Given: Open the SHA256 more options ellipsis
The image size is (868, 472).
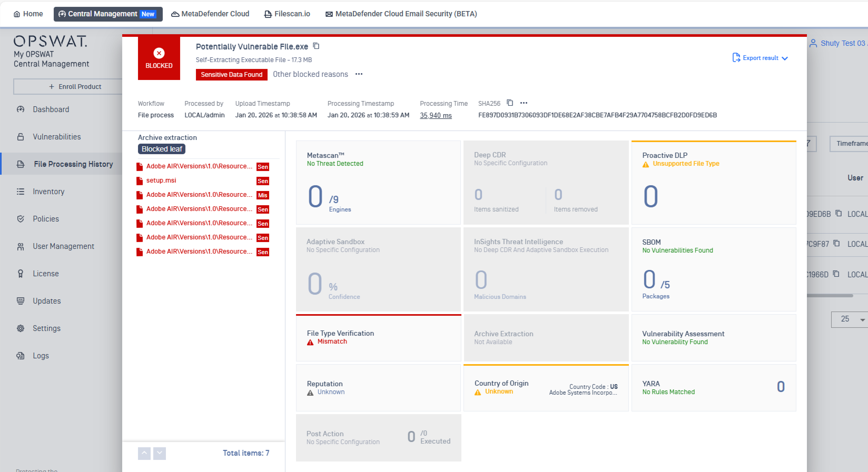Looking at the screenshot, I should pos(524,103).
